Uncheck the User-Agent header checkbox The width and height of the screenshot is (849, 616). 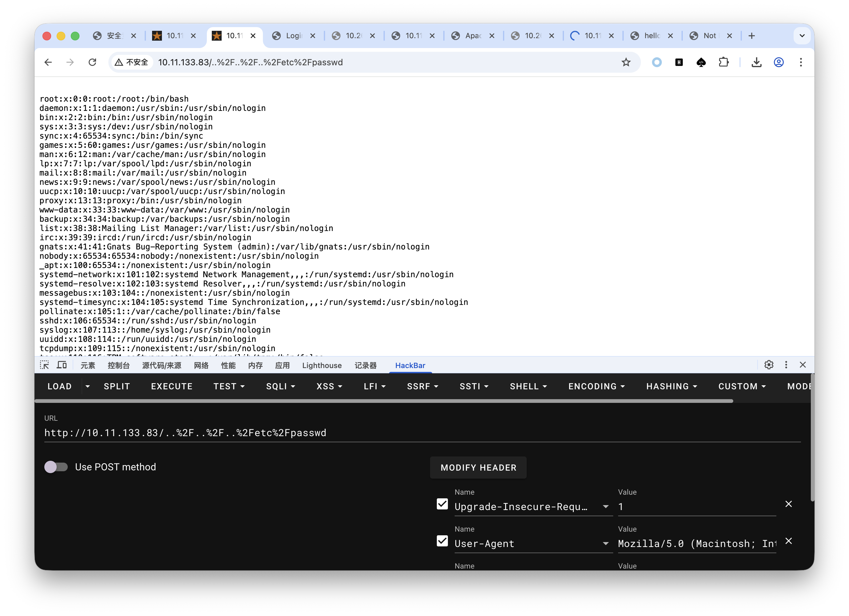click(x=442, y=541)
